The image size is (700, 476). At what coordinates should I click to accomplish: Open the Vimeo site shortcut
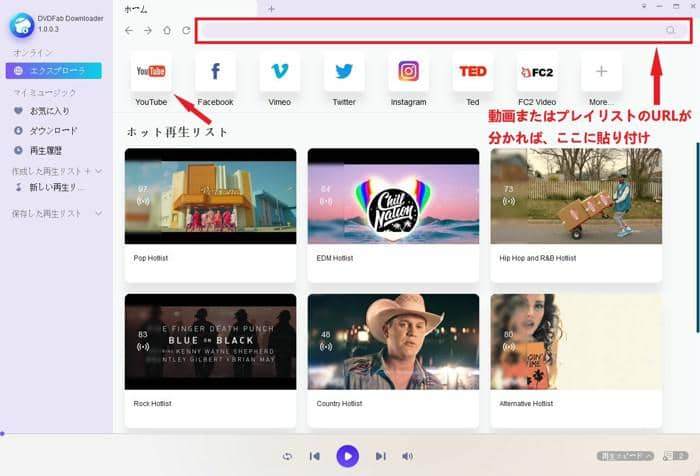(279, 71)
